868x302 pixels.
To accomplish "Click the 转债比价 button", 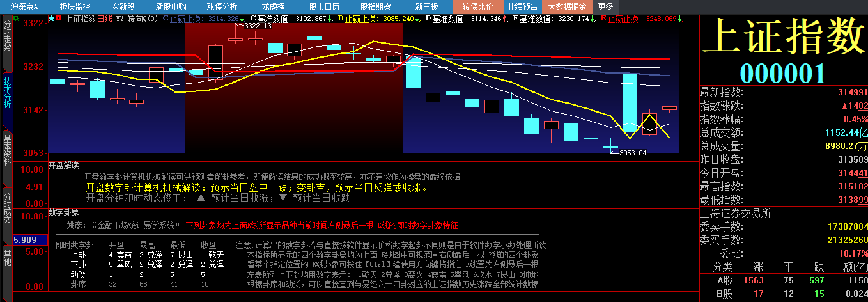I will point(478,6).
